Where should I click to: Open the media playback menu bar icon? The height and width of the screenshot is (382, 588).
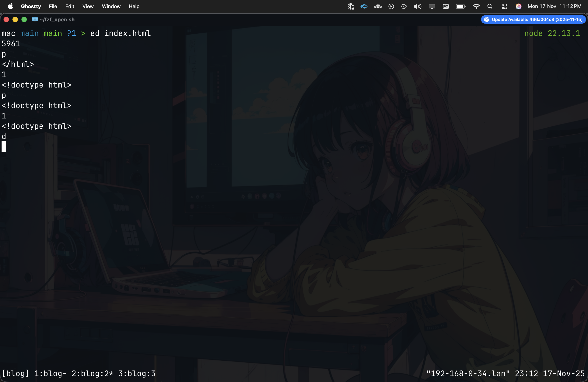click(391, 6)
